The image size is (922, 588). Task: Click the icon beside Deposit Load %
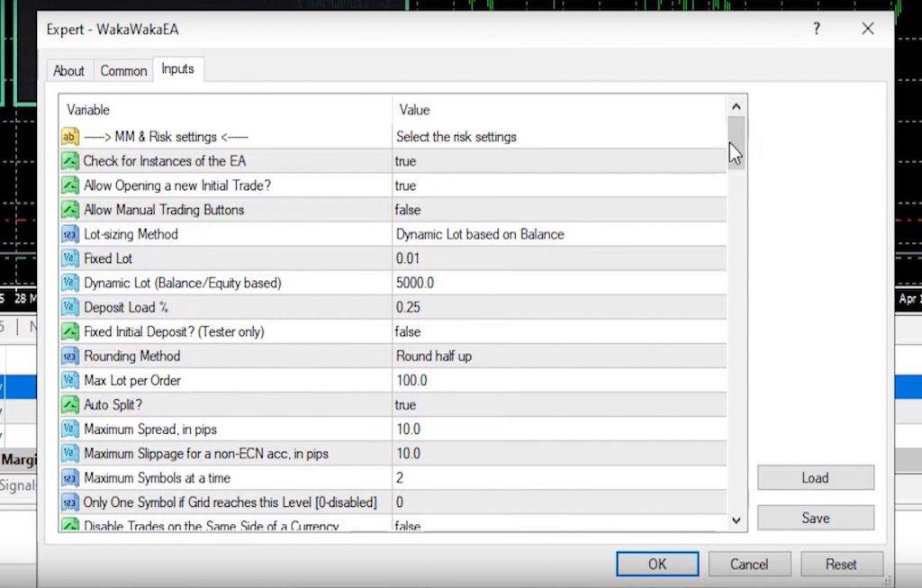click(x=70, y=307)
